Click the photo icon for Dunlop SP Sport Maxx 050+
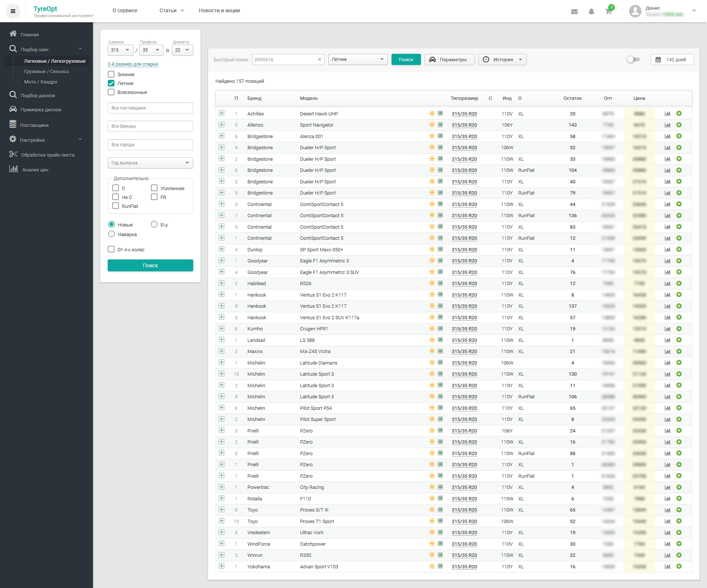This screenshot has width=707, height=588. (440, 249)
